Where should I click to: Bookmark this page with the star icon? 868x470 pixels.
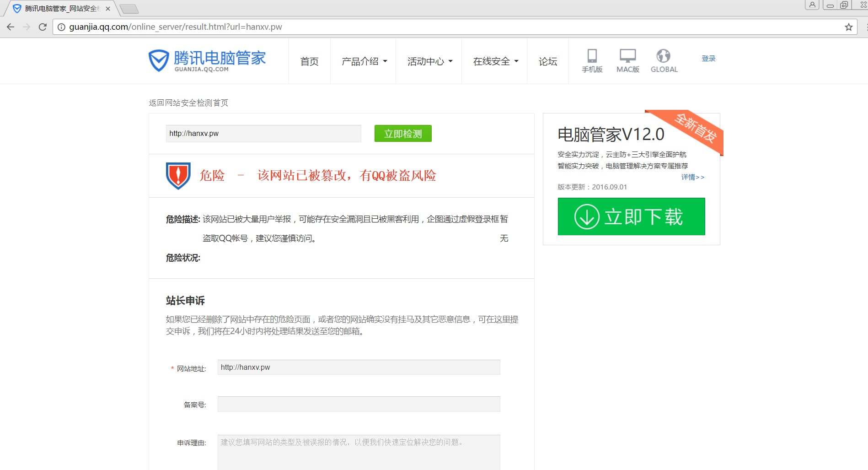848,27
